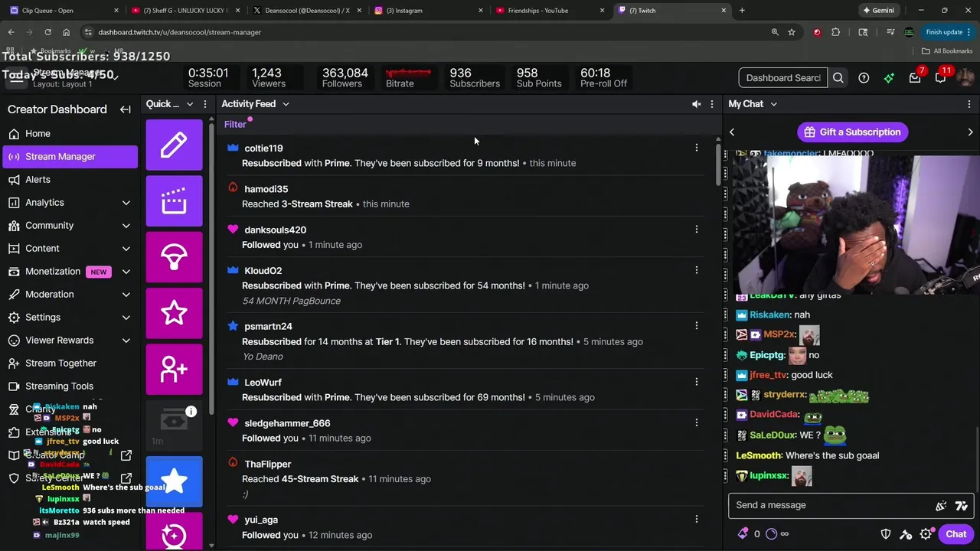Open chat settings gear icon
The height and width of the screenshot is (551, 980).
click(x=926, y=534)
